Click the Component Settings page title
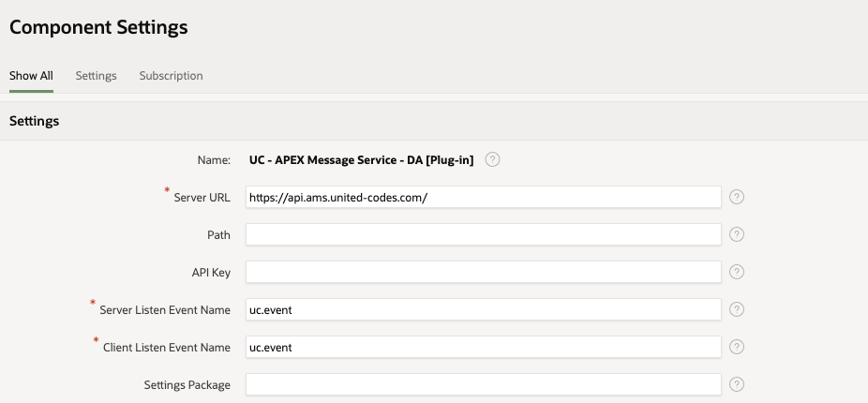Image resolution: width=868 pixels, height=403 pixels. click(x=98, y=27)
